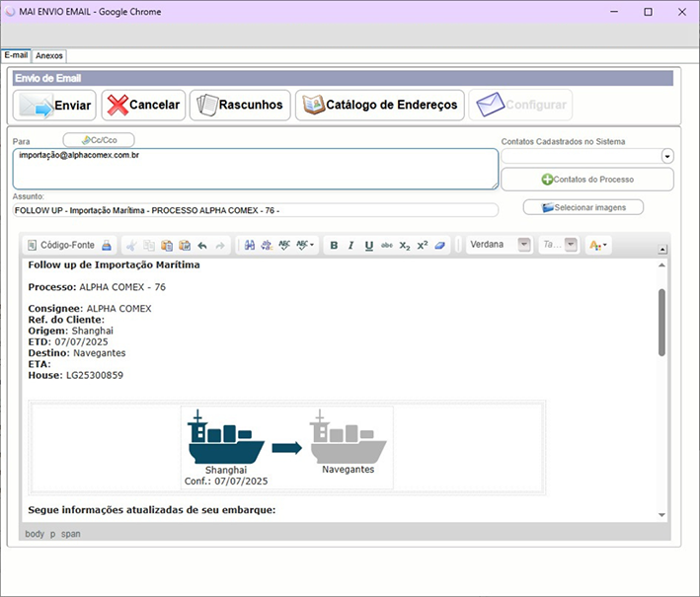This screenshot has width=700, height=597.
Task: Toggle underline formatting in editor
Action: tap(368, 245)
